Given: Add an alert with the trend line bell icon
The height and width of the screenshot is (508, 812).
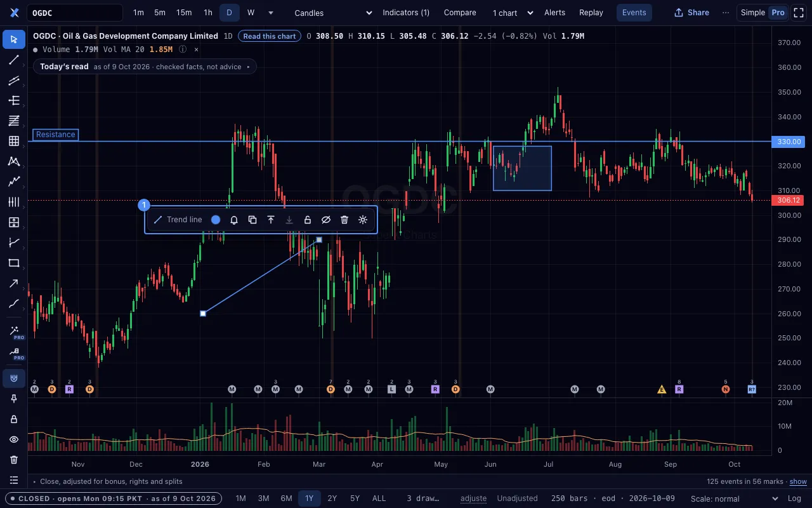Looking at the screenshot, I should click(234, 220).
